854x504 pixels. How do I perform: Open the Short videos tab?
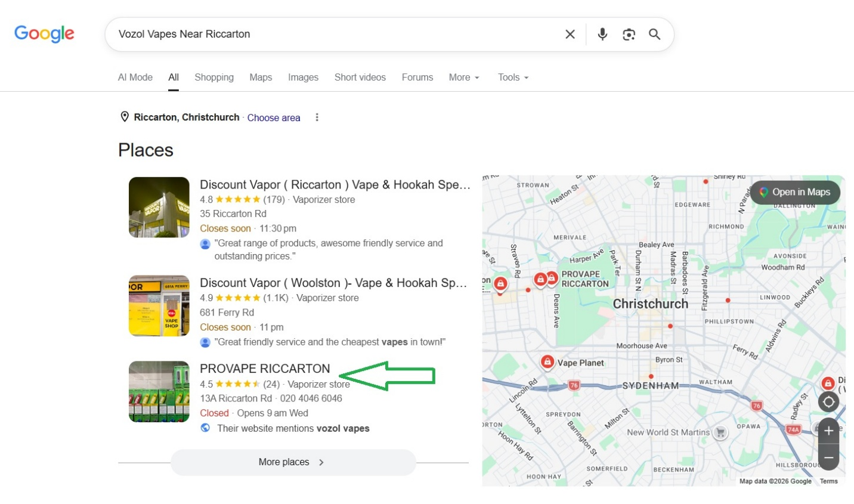pyautogui.click(x=360, y=77)
